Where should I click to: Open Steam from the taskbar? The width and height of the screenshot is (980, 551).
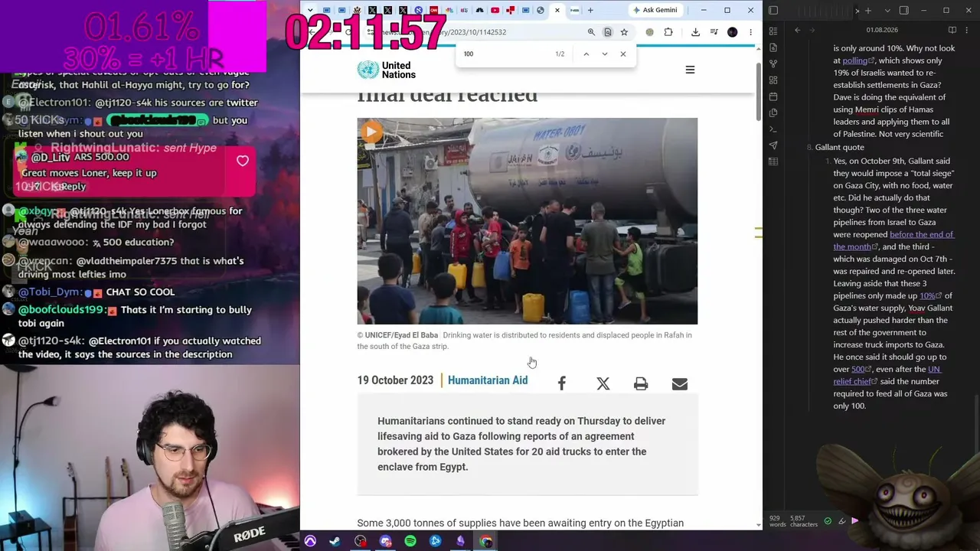[x=335, y=541]
